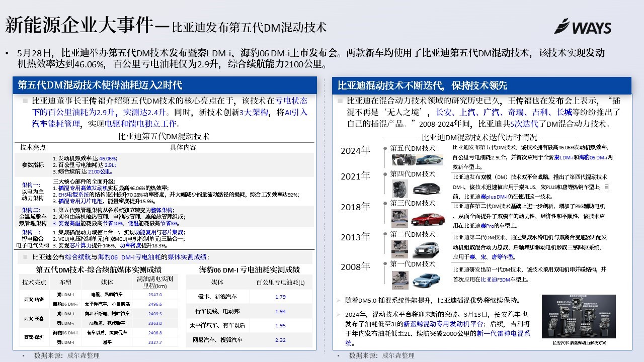Click the 西安-长春 route cell
This screenshot has width=644, height=362.
coord(34,318)
